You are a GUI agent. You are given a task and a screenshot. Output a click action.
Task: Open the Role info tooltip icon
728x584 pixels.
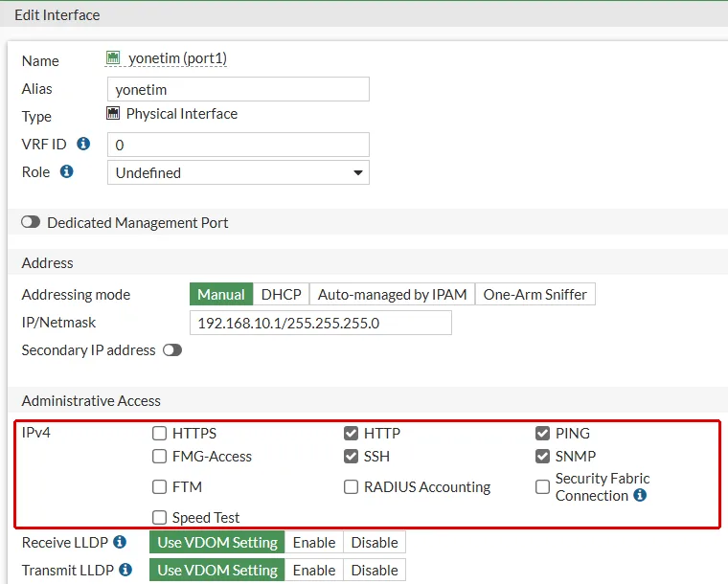point(67,171)
